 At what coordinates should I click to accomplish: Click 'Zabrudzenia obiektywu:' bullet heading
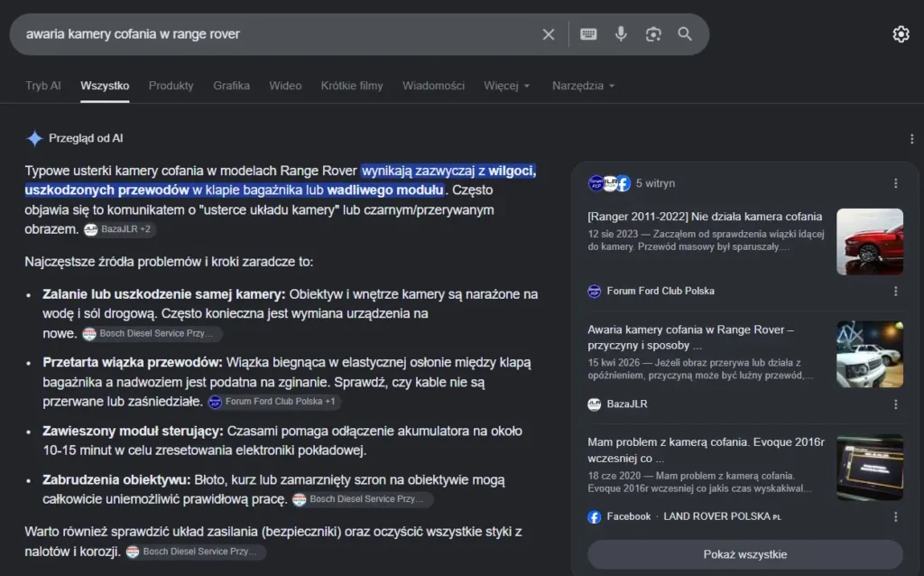click(116, 480)
